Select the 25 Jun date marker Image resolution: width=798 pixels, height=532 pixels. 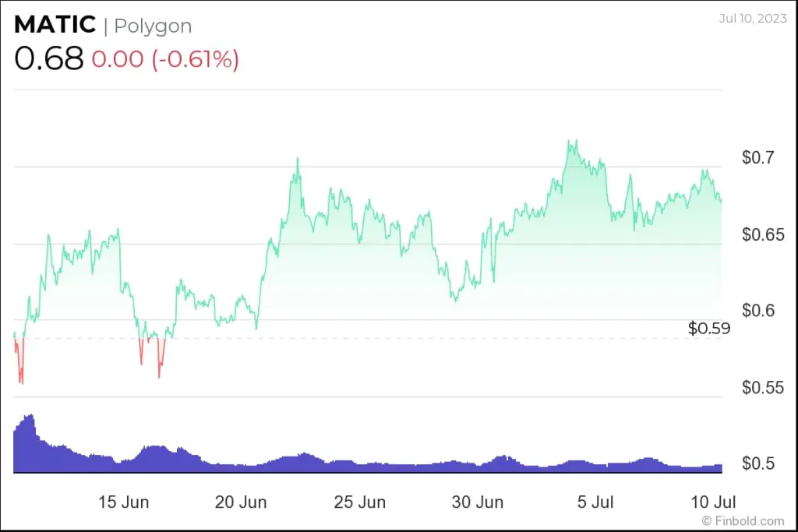pos(360,502)
